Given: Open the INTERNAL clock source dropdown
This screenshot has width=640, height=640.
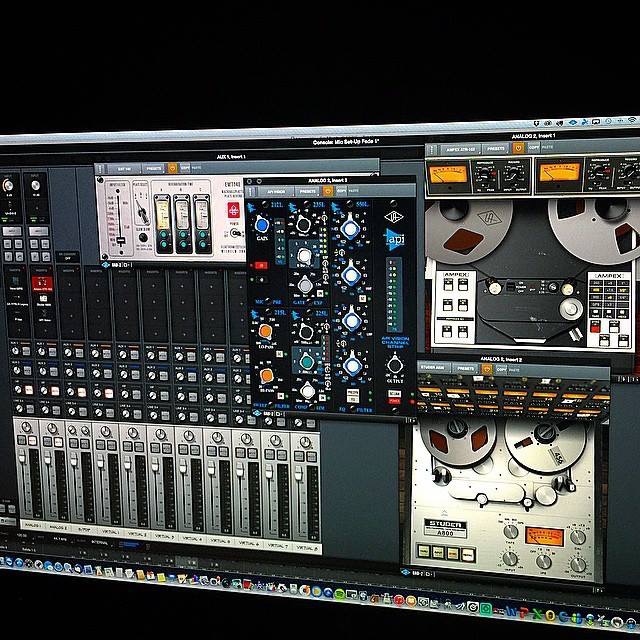Looking at the screenshot, I should point(99,543).
